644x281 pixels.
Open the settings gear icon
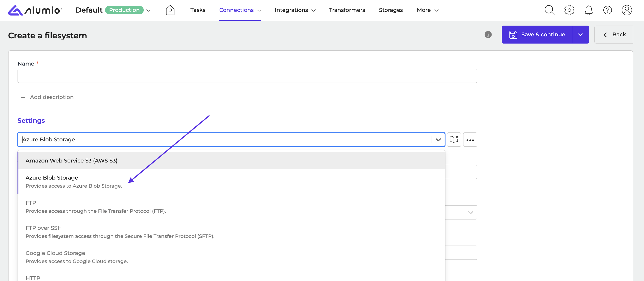pos(569,10)
